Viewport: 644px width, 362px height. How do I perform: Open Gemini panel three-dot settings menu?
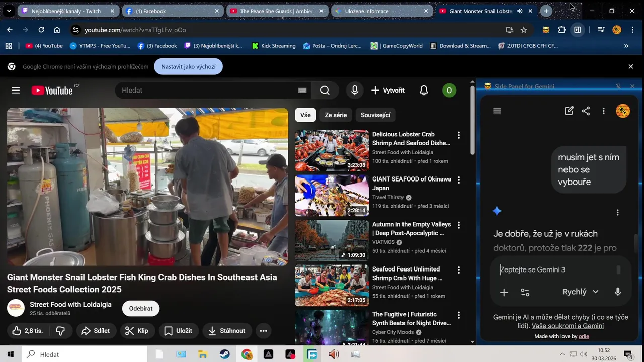[603, 111]
